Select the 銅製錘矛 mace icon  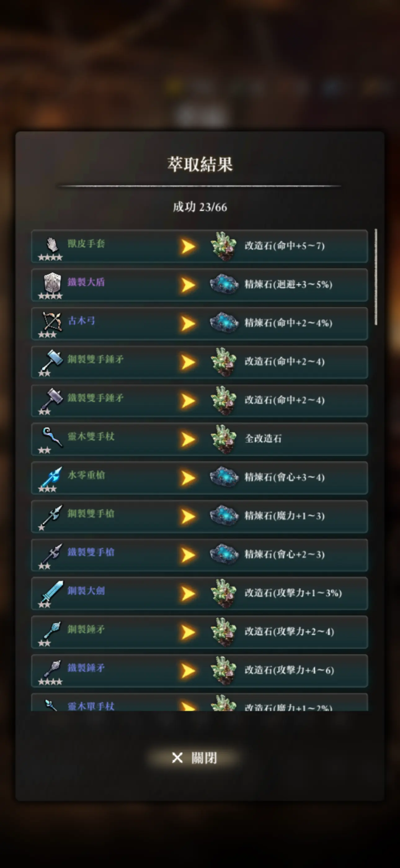coord(52,630)
